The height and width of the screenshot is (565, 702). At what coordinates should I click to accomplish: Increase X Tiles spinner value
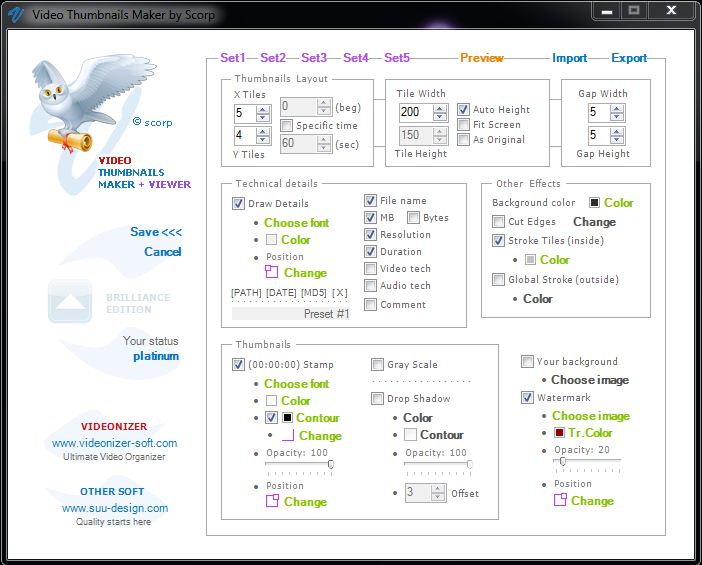pyautogui.click(x=263, y=109)
